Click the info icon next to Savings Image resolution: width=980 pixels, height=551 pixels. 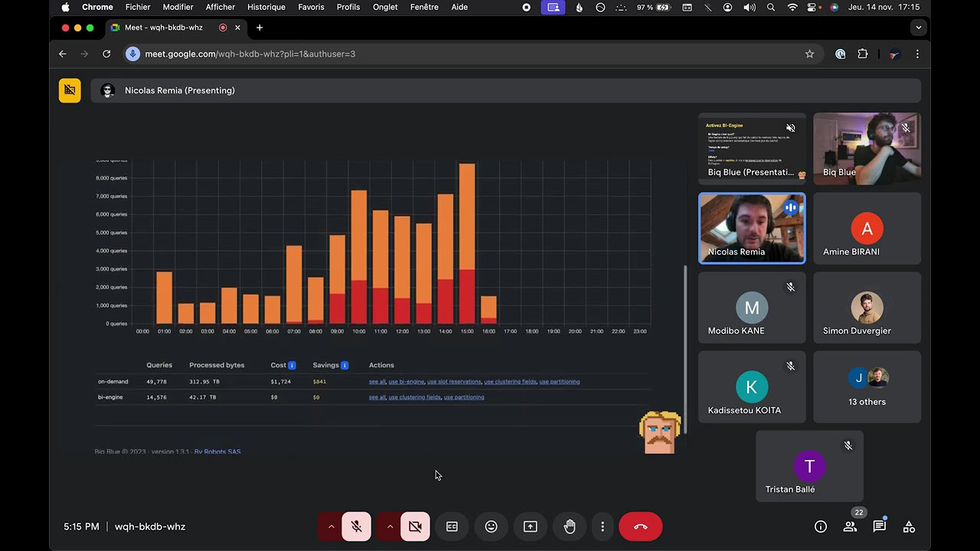point(345,365)
